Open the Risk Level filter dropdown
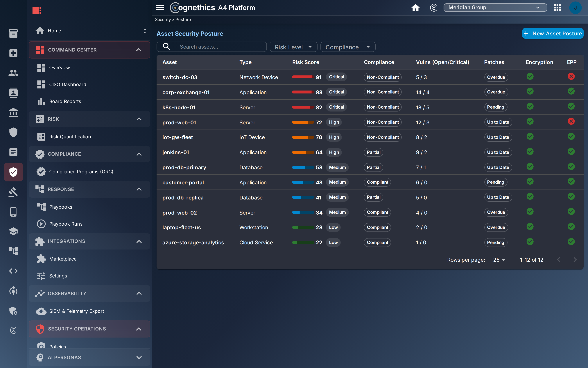 [x=293, y=47]
